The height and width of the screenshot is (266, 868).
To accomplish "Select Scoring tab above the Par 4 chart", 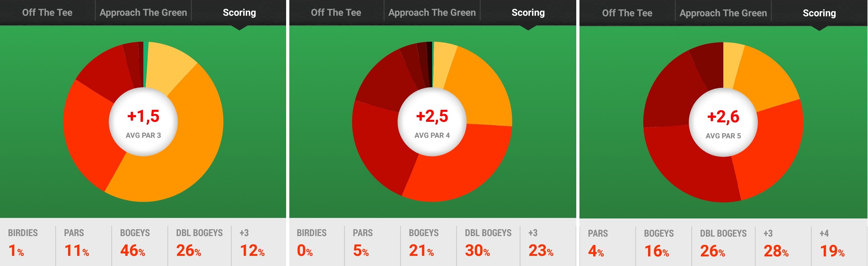I will pos(528,13).
